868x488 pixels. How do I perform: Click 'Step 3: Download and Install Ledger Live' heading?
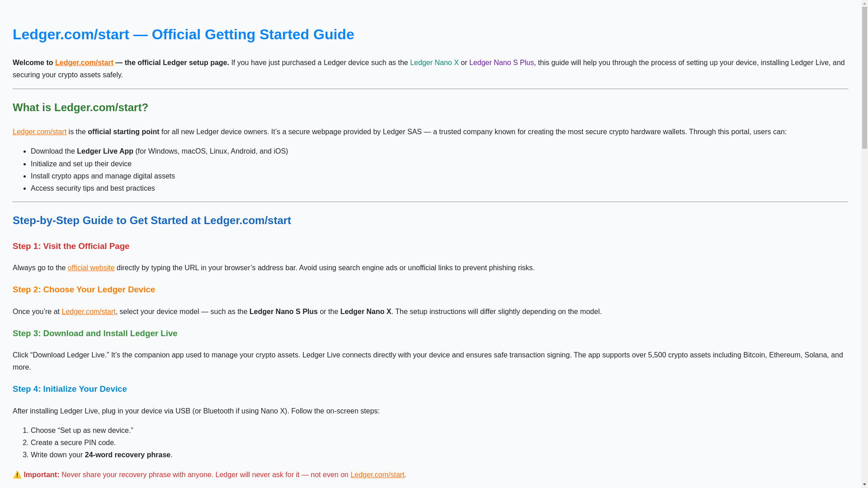[95, 333]
